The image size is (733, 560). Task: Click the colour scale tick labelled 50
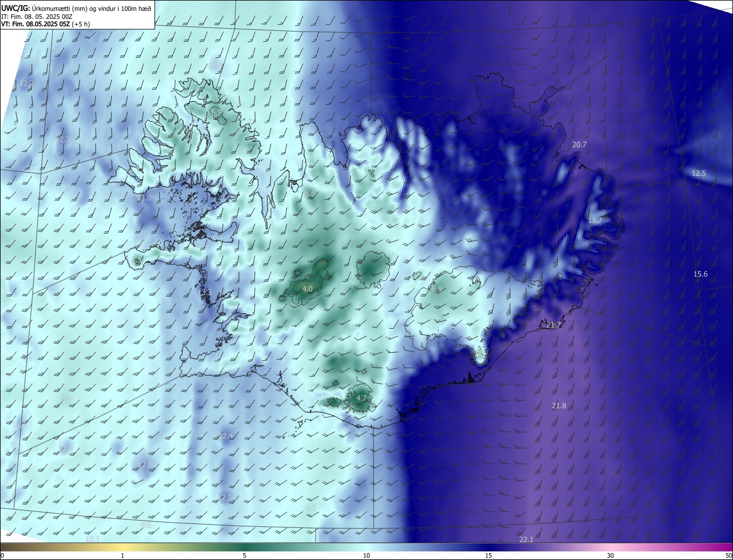(x=728, y=556)
